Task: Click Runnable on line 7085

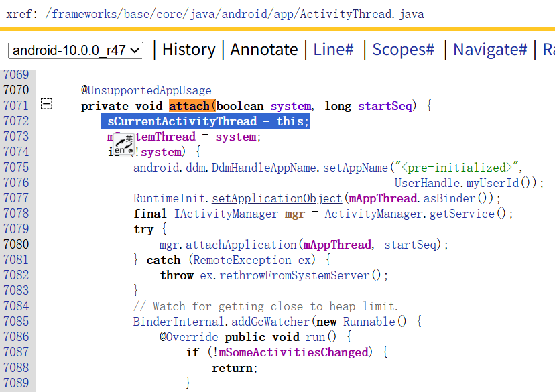Action: click(x=369, y=322)
